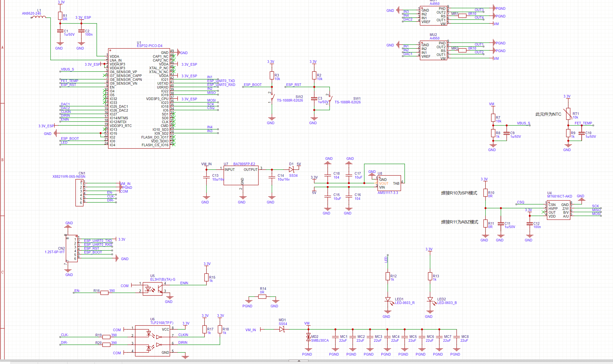This screenshot has width=613, height=364.
Task: Select the ESP_BOOT net label near R3
Action: coord(252,85)
